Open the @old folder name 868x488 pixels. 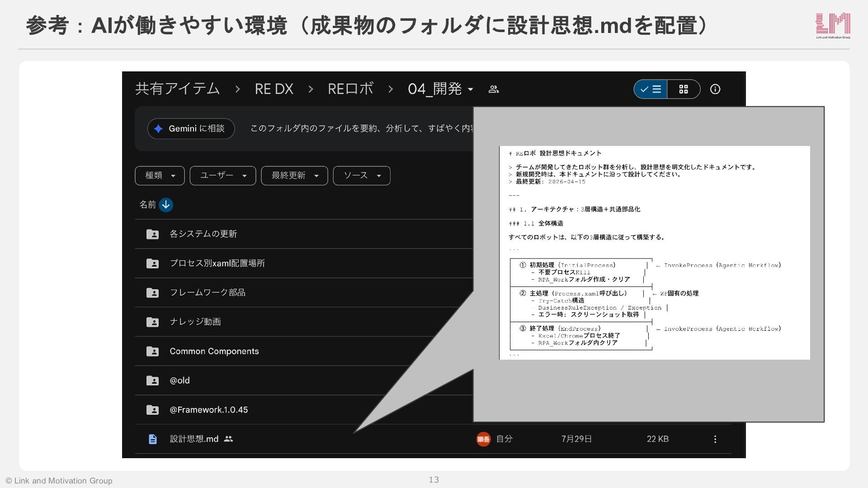(180, 381)
